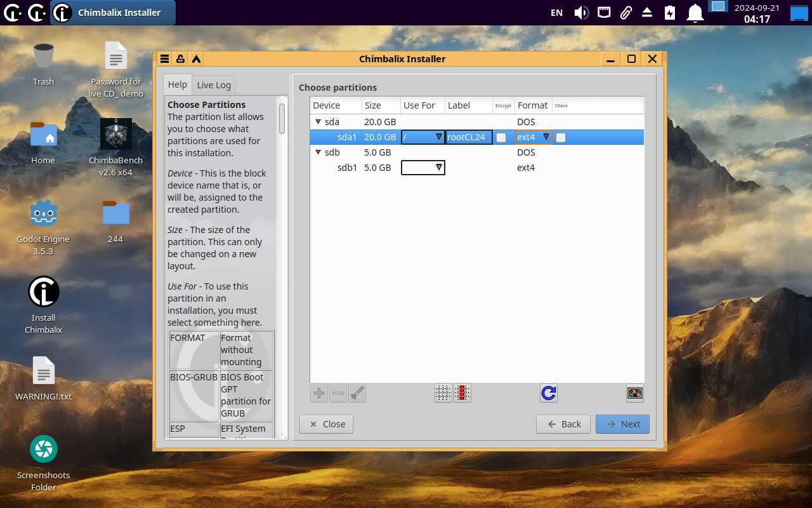Open the WARNING!.txt file on the desktop
The width and height of the screenshot is (812, 508).
(x=43, y=378)
